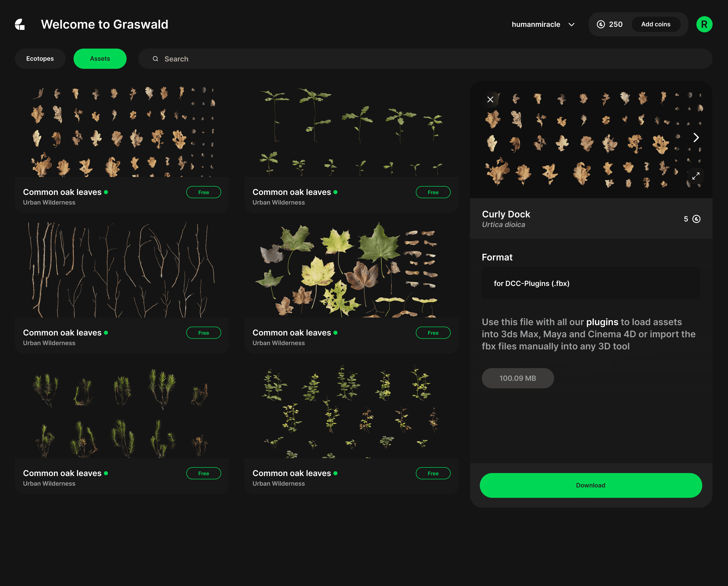The width and height of the screenshot is (728, 586).
Task: Close the Curly Dock detail panel
Action: coord(490,99)
